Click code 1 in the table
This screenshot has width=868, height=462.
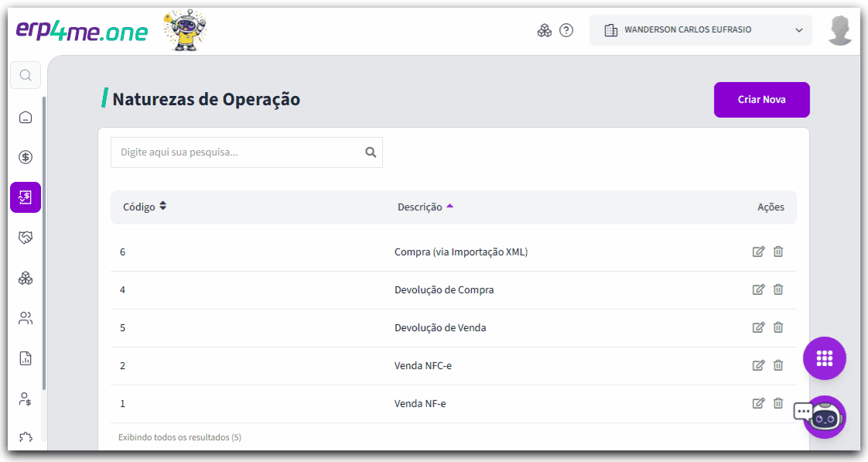click(x=122, y=404)
